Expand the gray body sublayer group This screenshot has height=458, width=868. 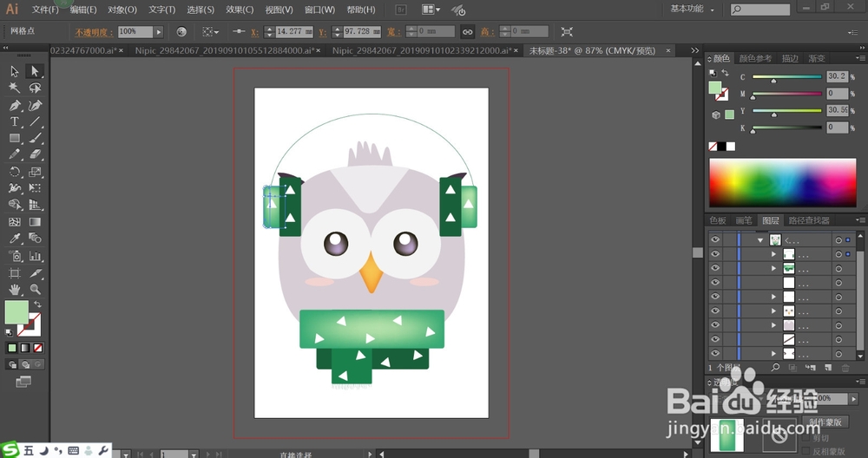click(x=774, y=326)
